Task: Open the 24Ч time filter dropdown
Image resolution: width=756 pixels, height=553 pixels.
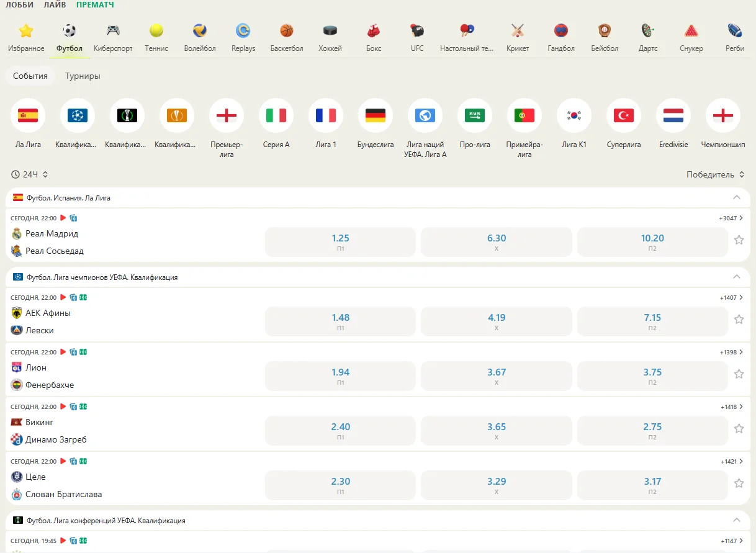Action: pyautogui.click(x=30, y=174)
